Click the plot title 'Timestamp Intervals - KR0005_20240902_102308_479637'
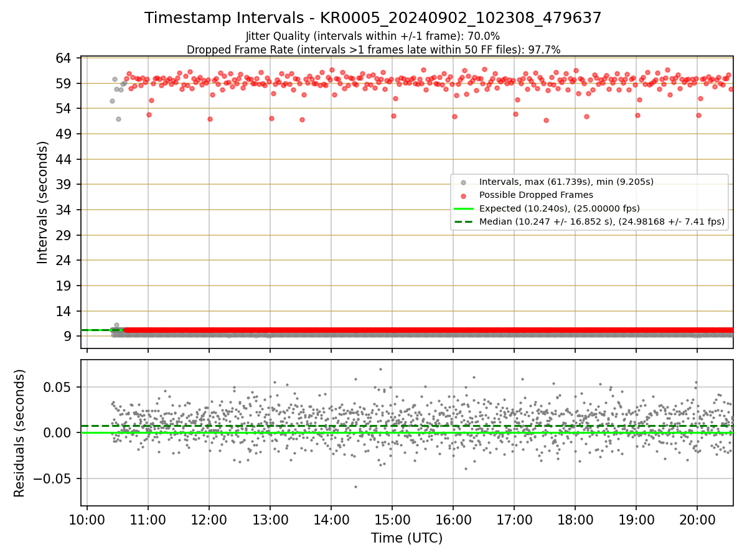The height and width of the screenshot is (560, 747). click(x=373, y=18)
